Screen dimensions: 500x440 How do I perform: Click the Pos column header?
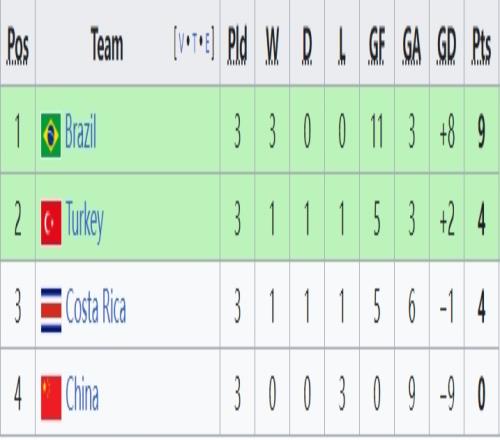[x=18, y=46]
